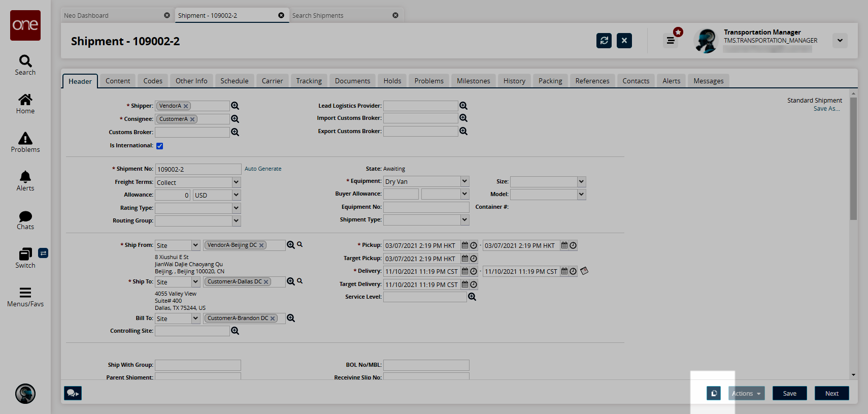Click the Service Level lookup icon
This screenshot has height=414, width=868.
[472, 297]
